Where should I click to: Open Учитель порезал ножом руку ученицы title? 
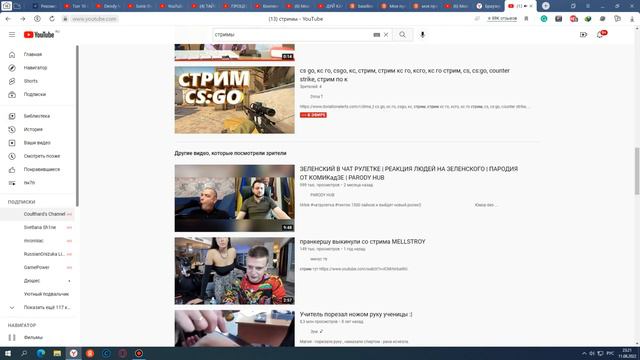click(356, 314)
